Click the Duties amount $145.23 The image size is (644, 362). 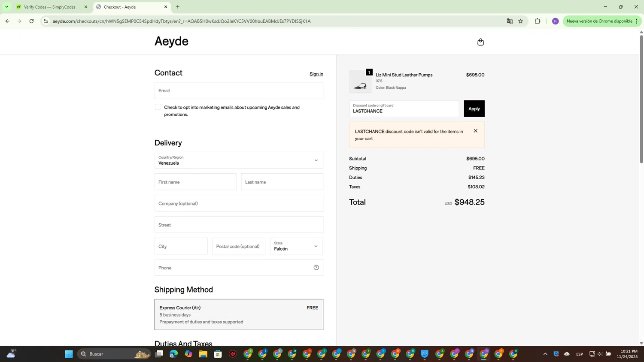point(476,178)
